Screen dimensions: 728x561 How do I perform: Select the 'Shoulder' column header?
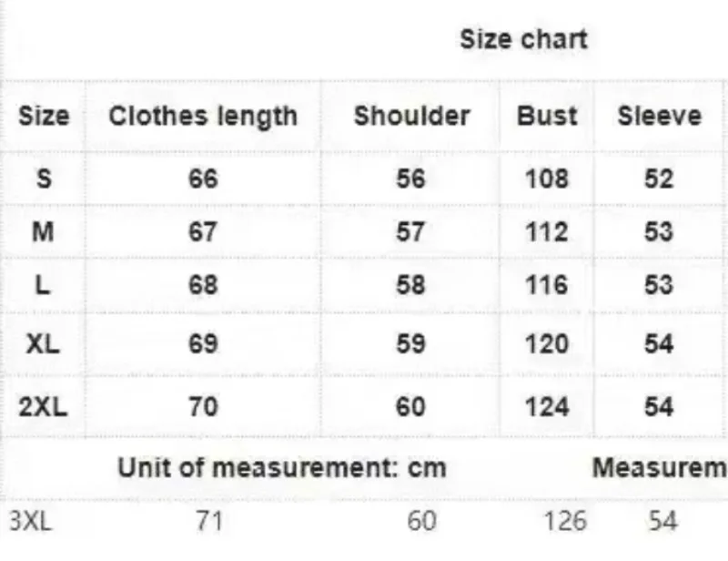411,117
